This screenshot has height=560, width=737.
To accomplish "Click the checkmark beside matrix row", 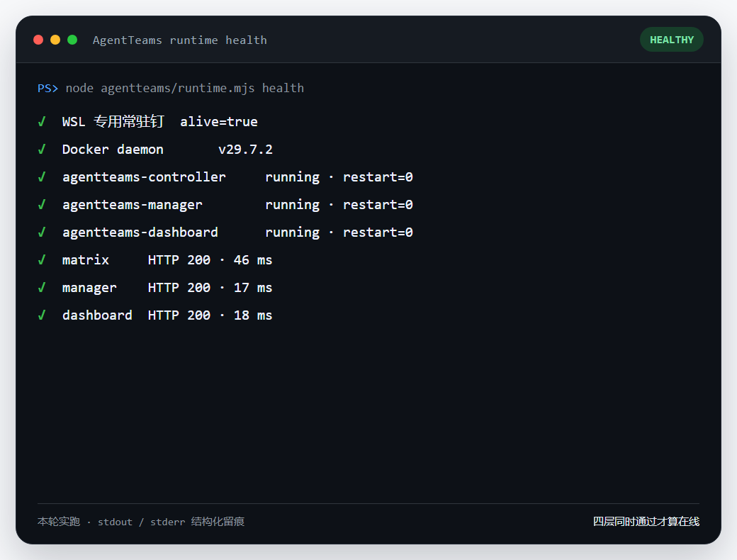I will pos(42,260).
